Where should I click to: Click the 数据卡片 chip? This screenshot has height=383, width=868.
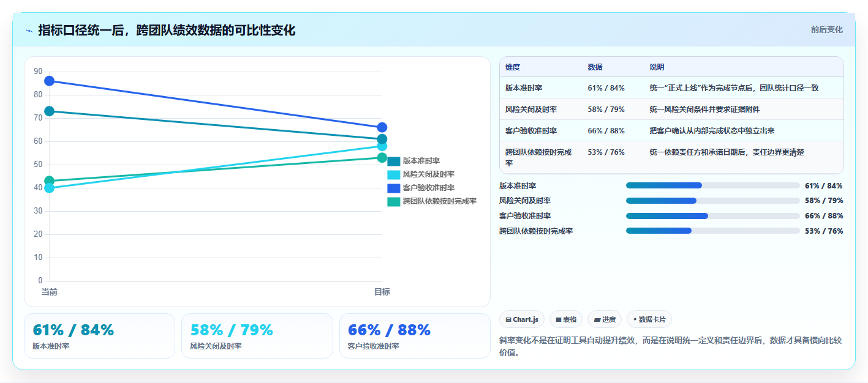pos(649,319)
